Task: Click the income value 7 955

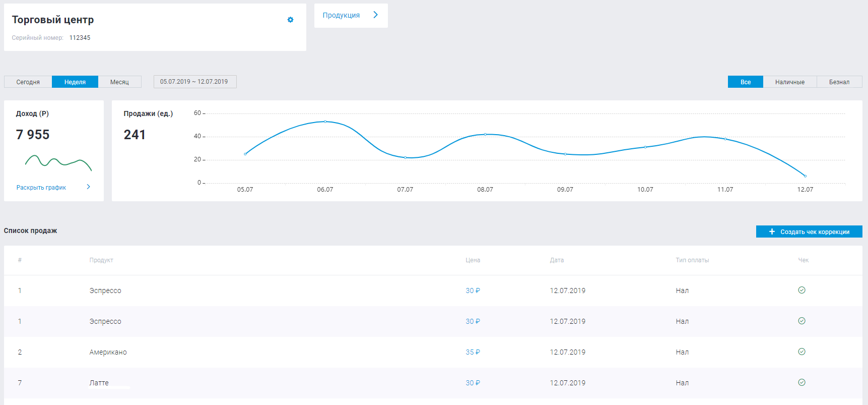Action: pyautogui.click(x=33, y=135)
